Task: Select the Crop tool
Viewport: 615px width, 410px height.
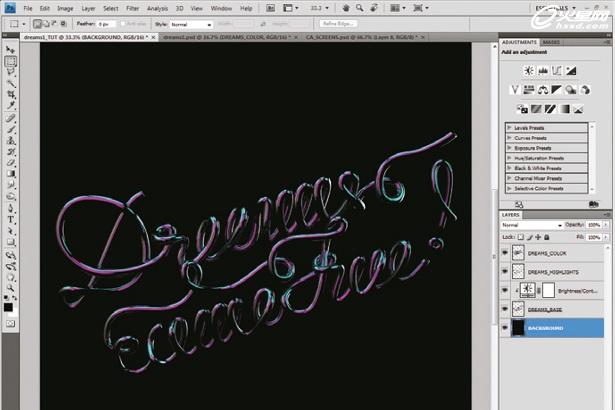Action: pyautogui.click(x=11, y=95)
